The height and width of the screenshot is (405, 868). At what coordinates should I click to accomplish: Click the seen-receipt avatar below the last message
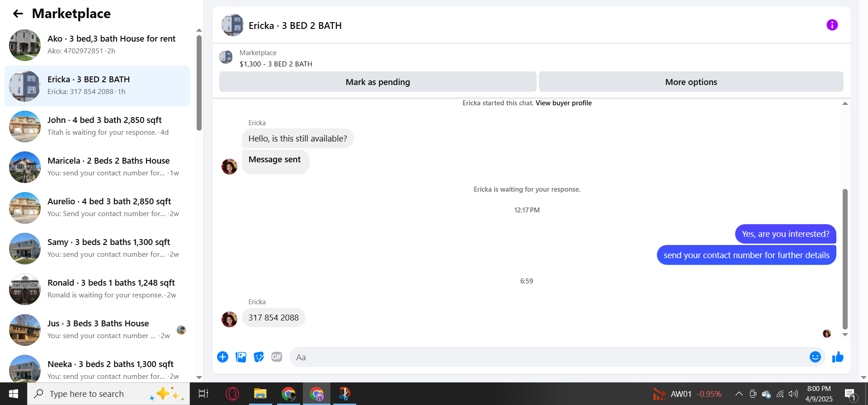826,334
